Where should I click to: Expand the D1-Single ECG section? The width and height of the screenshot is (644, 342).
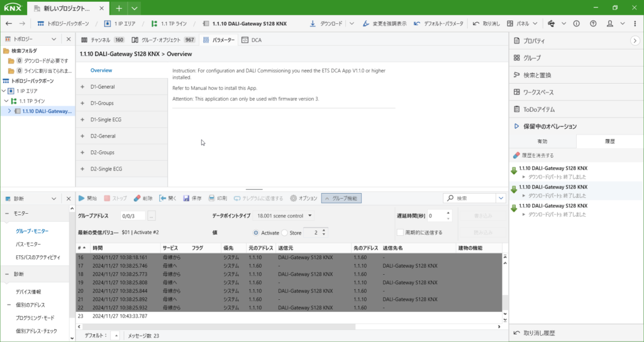(x=82, y=119)
